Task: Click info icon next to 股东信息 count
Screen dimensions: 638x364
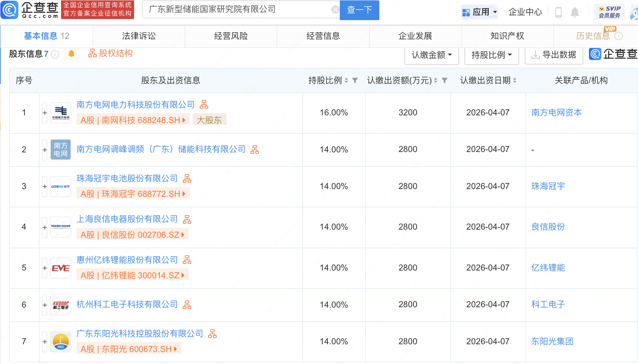Action: tap(55, 54)
